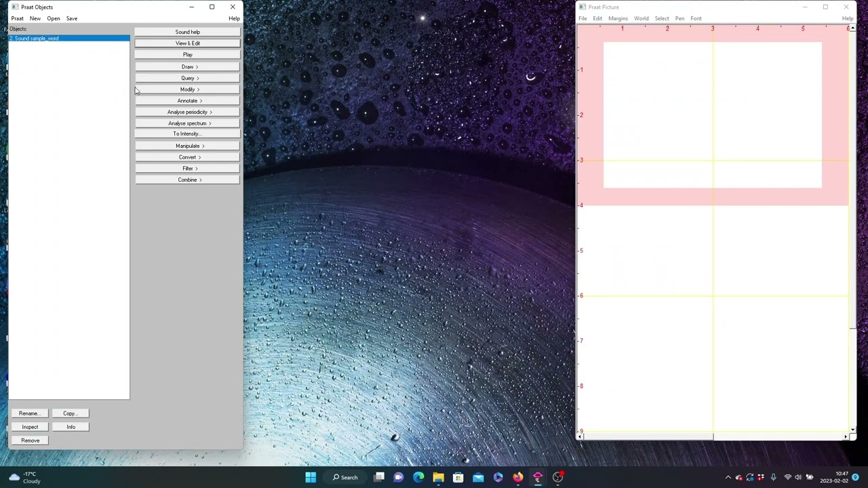
Task: Open the Praat menu in Praat Objects
Action: click(17, 18)
